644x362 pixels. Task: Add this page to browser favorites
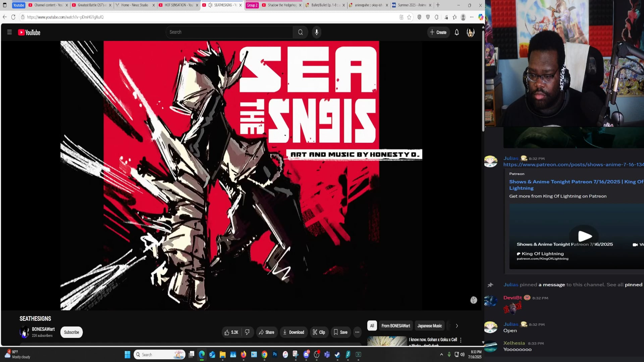pyautogui.click(x=409, y=17)
